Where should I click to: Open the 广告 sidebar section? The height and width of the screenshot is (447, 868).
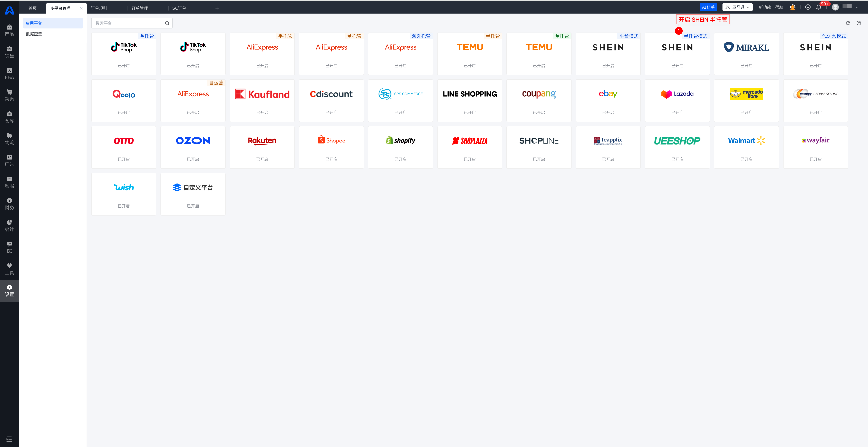[x=9, y=161]
